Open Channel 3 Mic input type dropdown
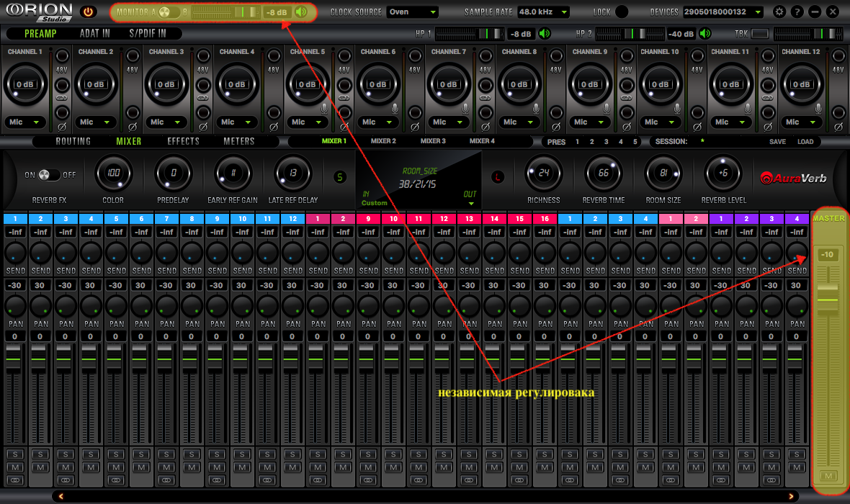The width and height of the screenshot is (850, 504). click(x=166, y=122)
